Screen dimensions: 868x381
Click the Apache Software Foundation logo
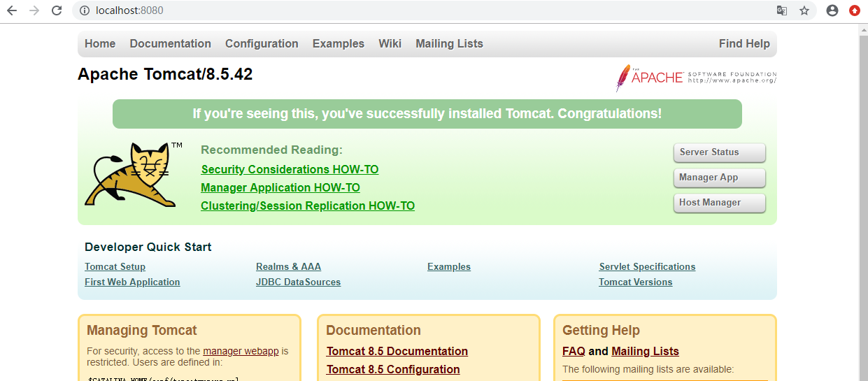[x=696, y=78]
